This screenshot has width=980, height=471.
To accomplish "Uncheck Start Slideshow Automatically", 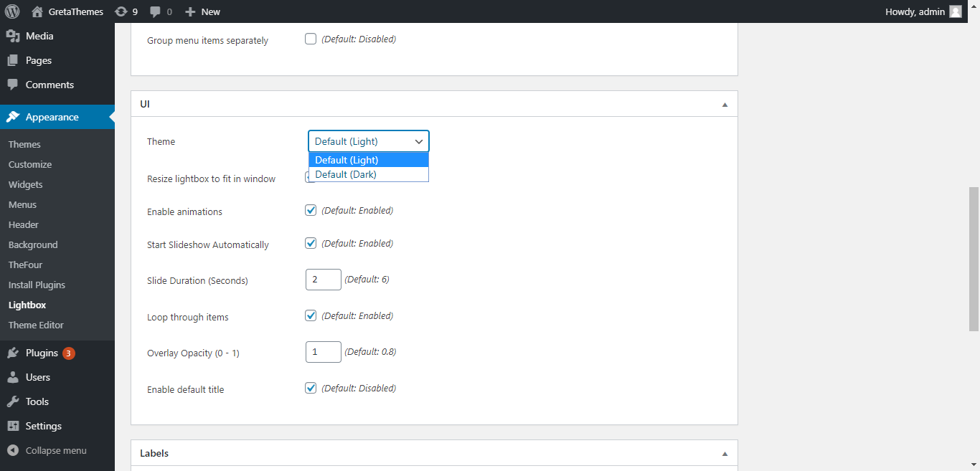I will click(310, 242).
